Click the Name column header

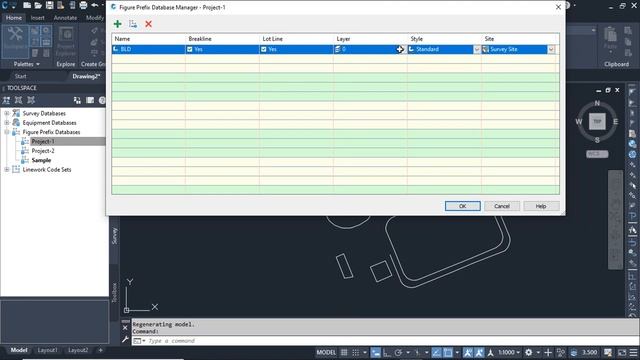(x=149, y=39)
